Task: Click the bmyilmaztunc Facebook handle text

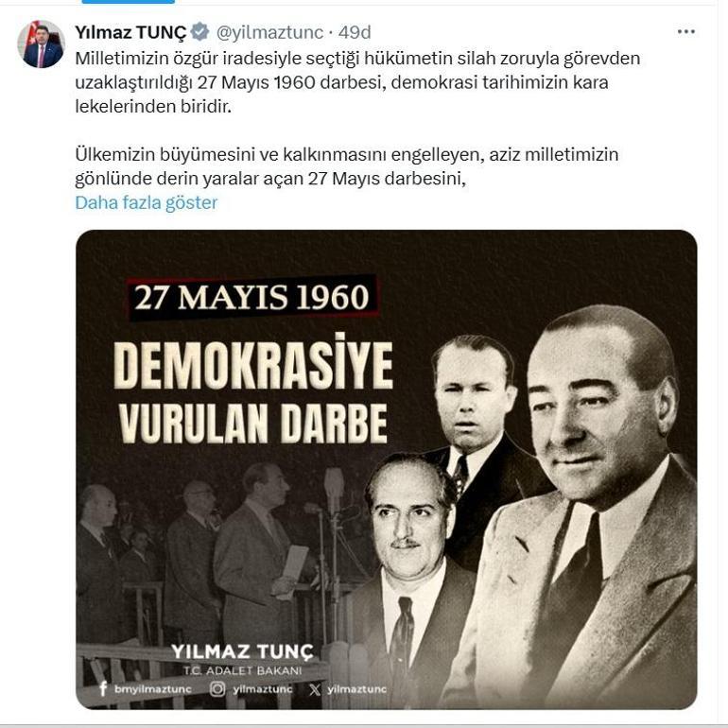Action: 153,689
